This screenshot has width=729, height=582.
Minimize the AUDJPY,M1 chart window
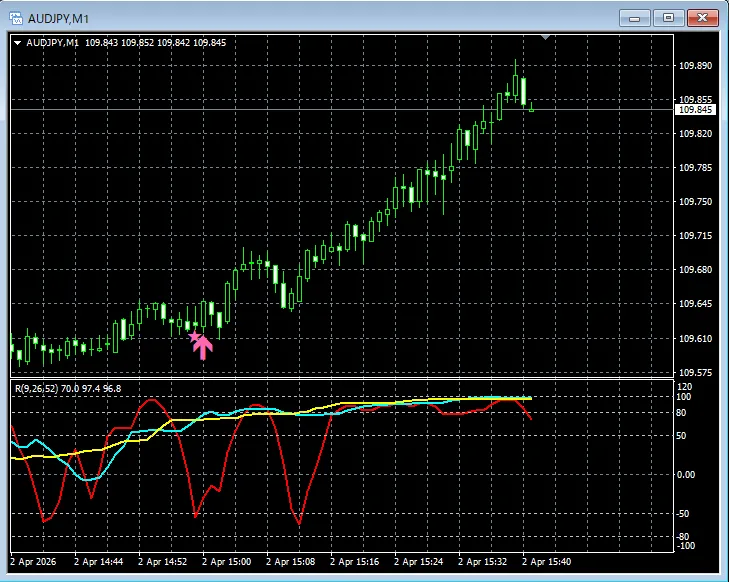634,19
